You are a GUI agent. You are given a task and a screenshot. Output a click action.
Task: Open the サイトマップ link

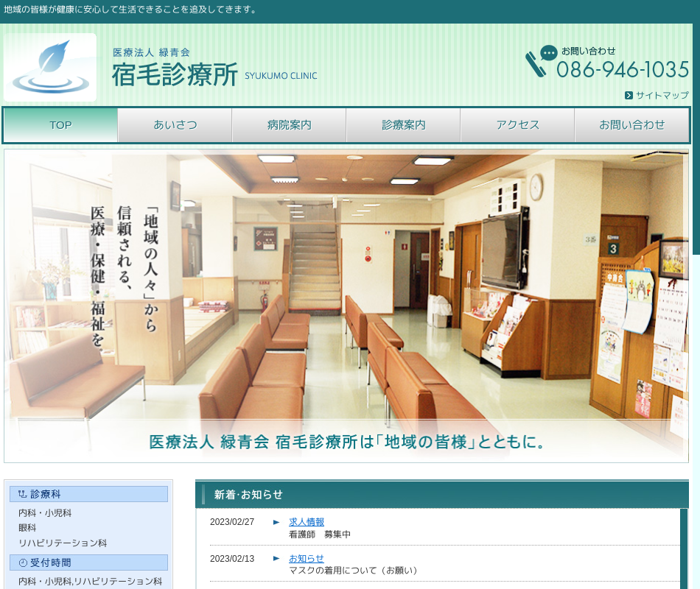point(662,95)
